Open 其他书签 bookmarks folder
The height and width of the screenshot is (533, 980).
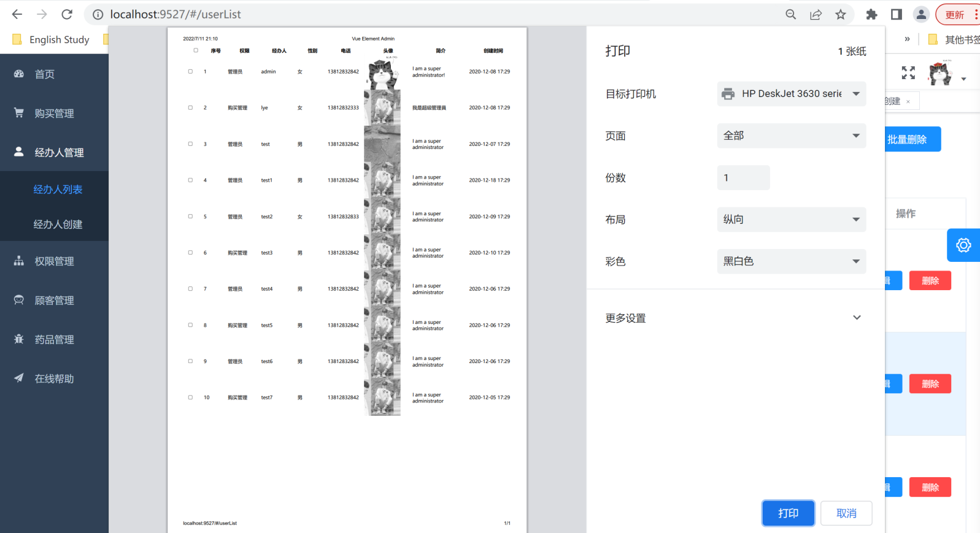(954, 39)
